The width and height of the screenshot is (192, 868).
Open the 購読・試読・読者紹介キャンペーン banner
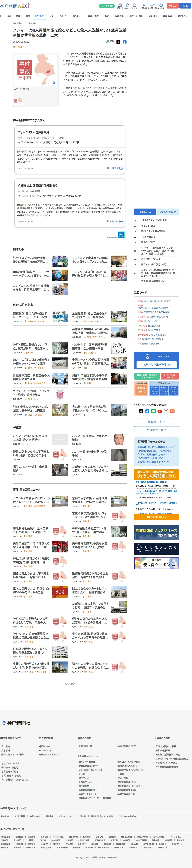tap(147, 376)
